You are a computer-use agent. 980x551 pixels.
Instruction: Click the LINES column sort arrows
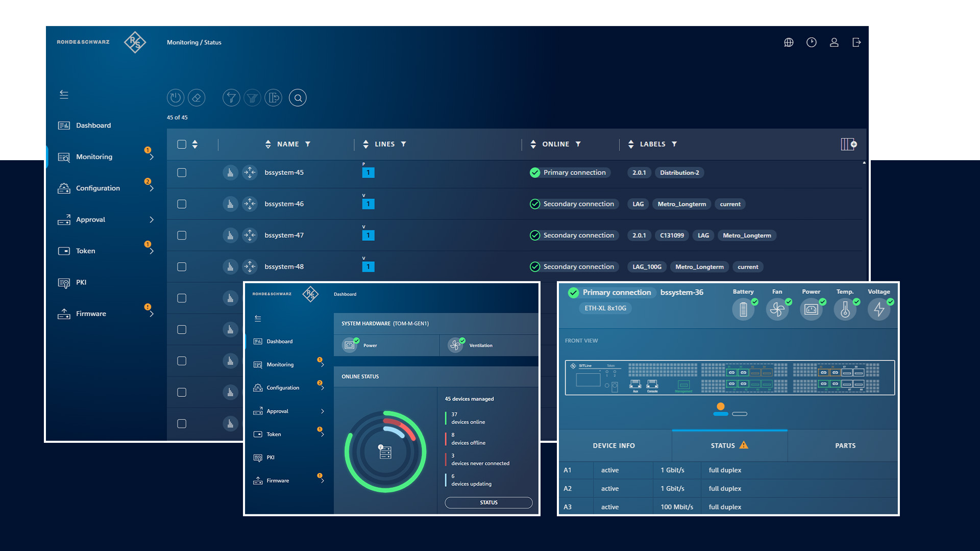tap(365, 144)
